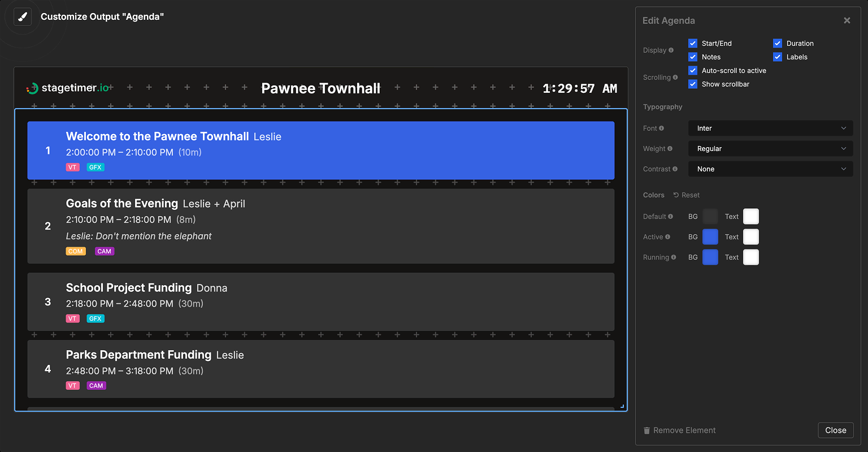Open the Scrolling info tooltip icon

(x=676, y=77)
